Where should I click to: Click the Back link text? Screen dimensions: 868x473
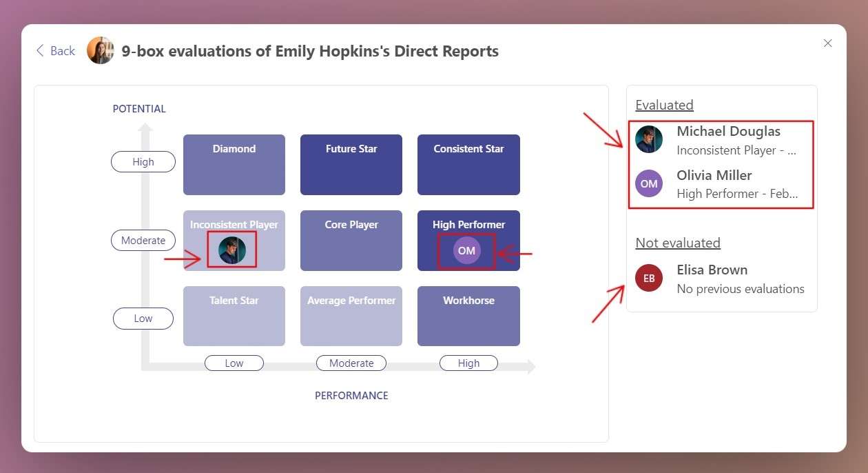(x=63, y=51)
